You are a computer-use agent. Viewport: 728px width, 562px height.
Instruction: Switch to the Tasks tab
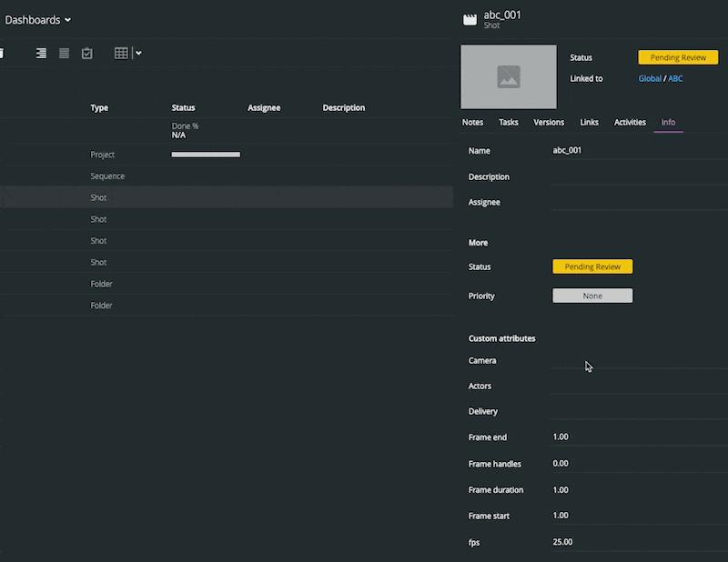point(509,122)
